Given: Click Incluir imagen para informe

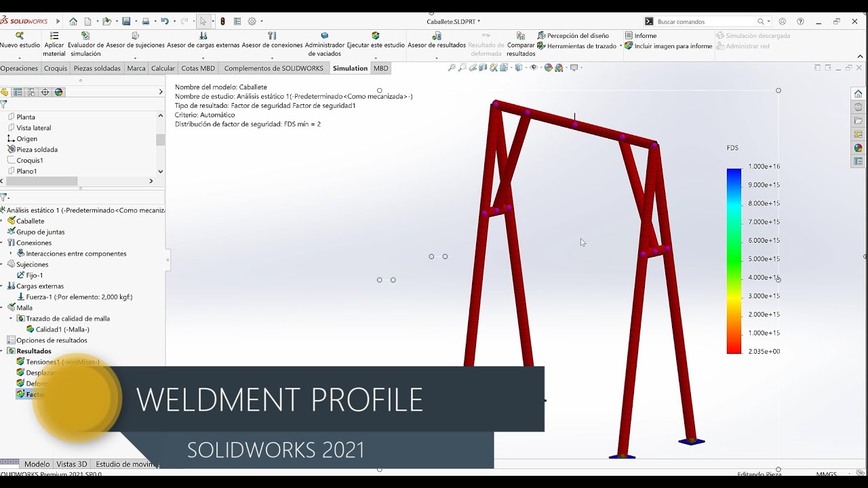Looking at the screenshot, I should [x=669, y=46].
